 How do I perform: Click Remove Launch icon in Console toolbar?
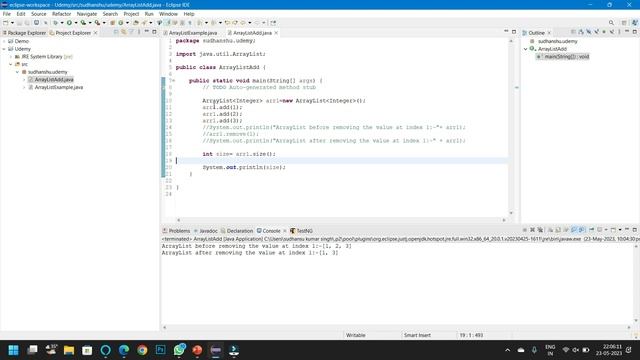pyautogui.click(x=532, y=230)
